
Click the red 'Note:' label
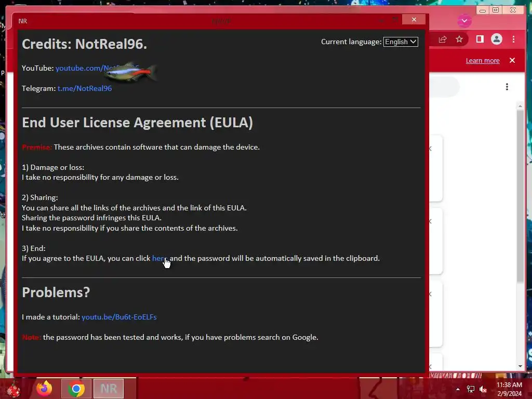tap(31, 337)
